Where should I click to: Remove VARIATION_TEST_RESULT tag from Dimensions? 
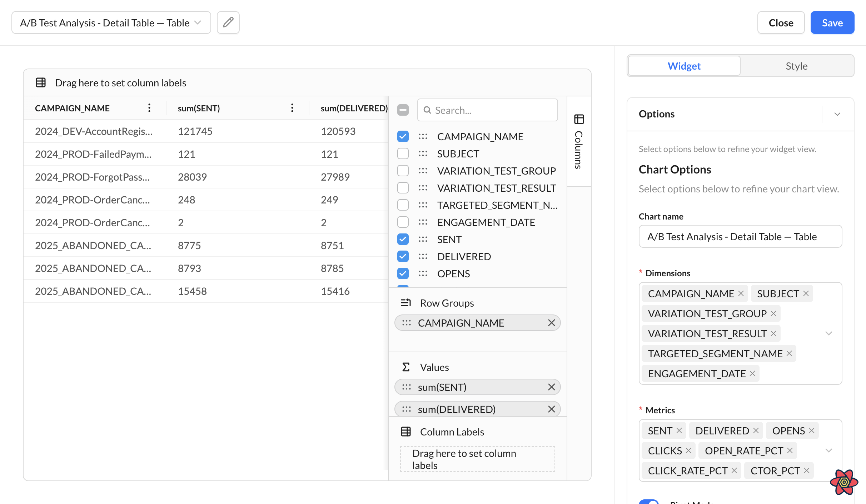773,333
